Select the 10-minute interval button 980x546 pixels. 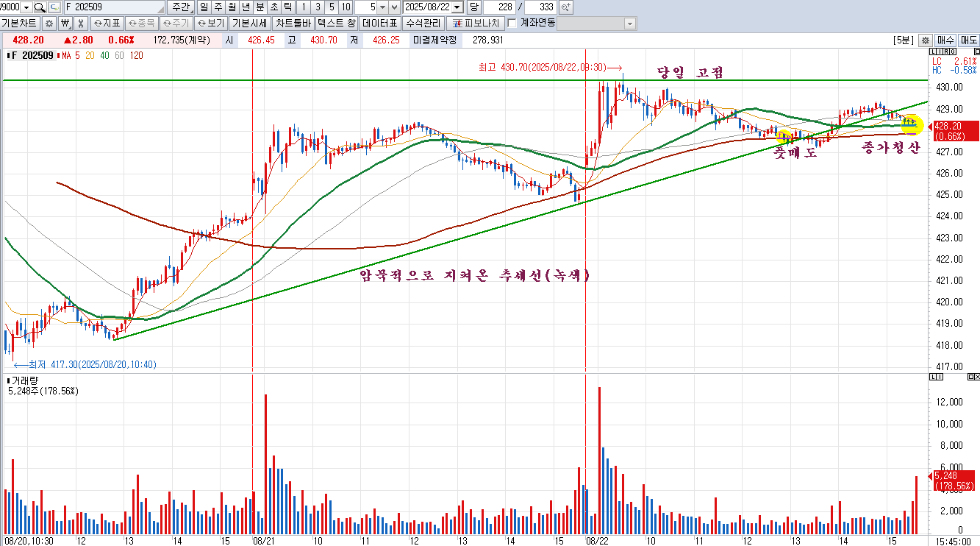pos(346,7)
